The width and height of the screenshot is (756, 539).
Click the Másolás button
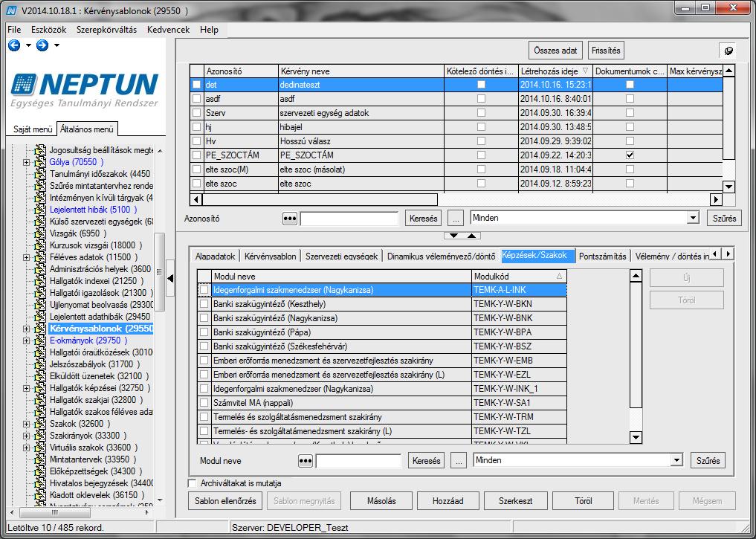[381, 501]
